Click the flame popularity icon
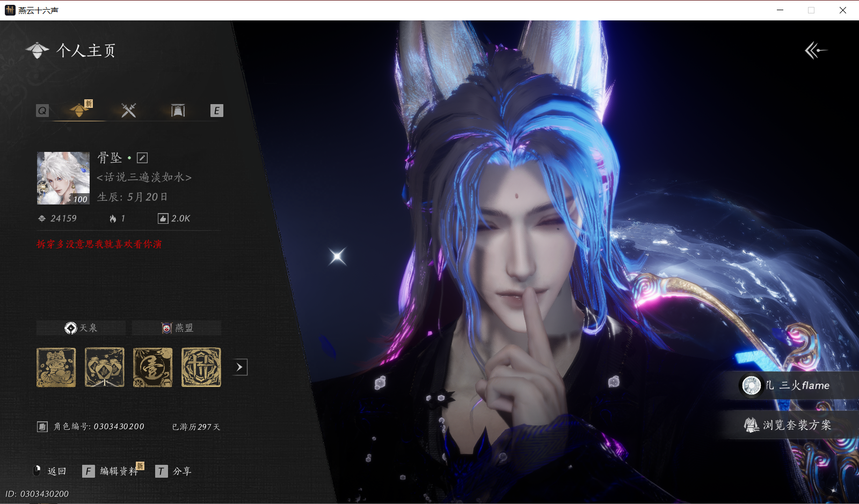The height and width of the screenshot is (504, 859). [113, 218]
